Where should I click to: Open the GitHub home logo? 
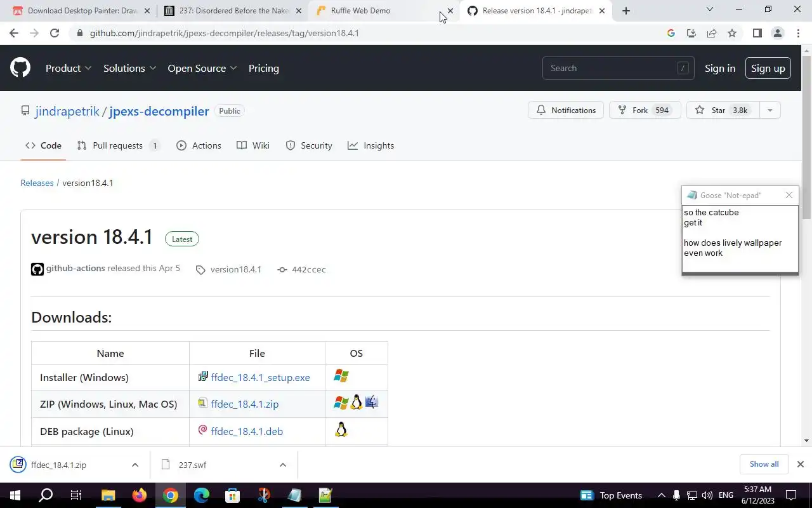pos(20,68)
